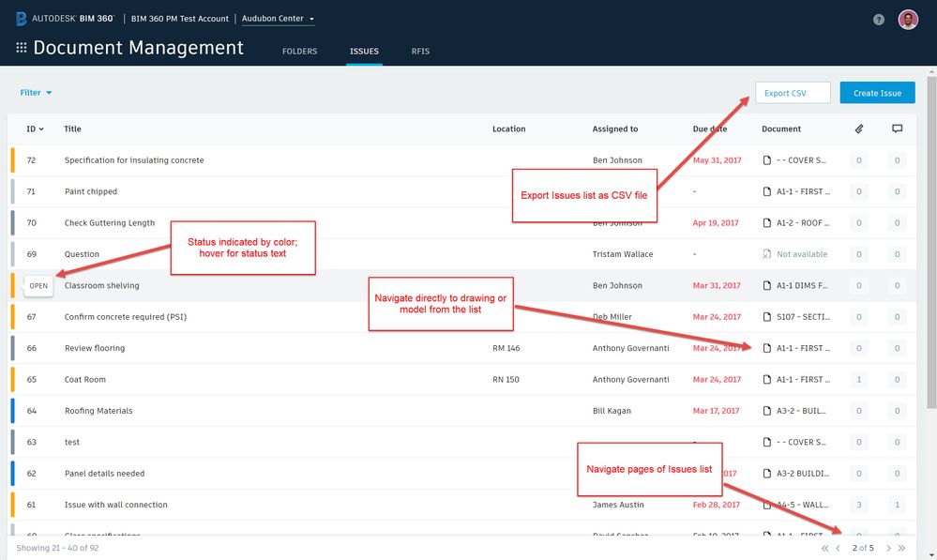Screen dimensions: 937x560
Task: Click the vertical scrollbar of the issues list
Action: point(931,241)
